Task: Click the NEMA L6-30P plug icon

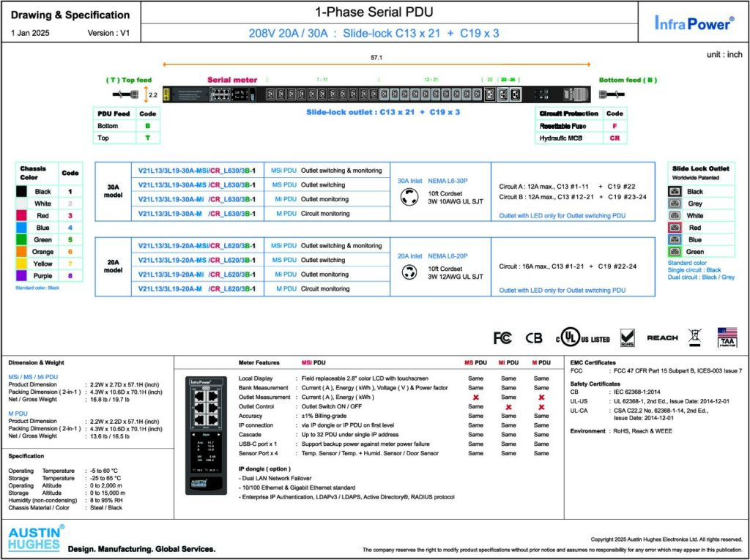Action: tap(408, 198)
